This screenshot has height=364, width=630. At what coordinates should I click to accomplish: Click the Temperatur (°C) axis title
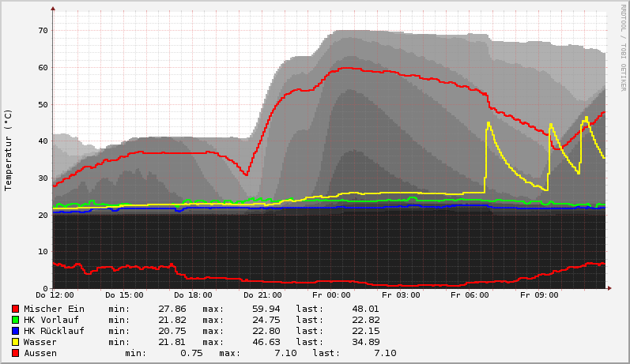(9, 149)
